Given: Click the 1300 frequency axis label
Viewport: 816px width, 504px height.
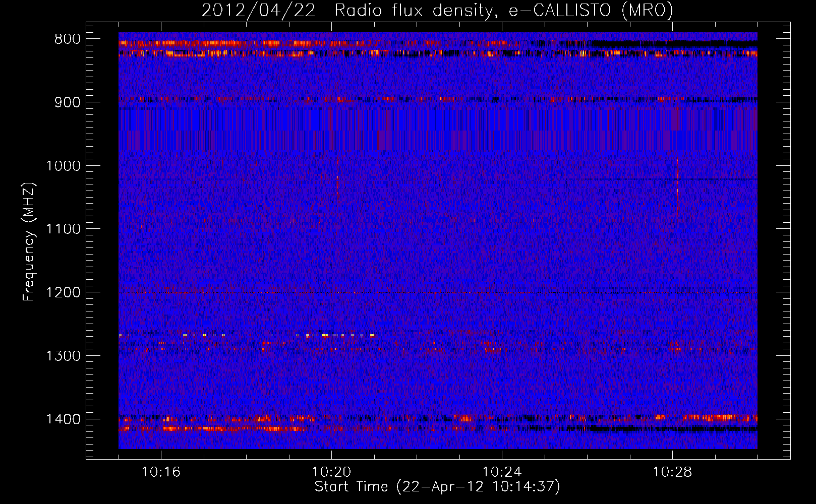Looking at the screenshot, I should (x=63, y=356).
